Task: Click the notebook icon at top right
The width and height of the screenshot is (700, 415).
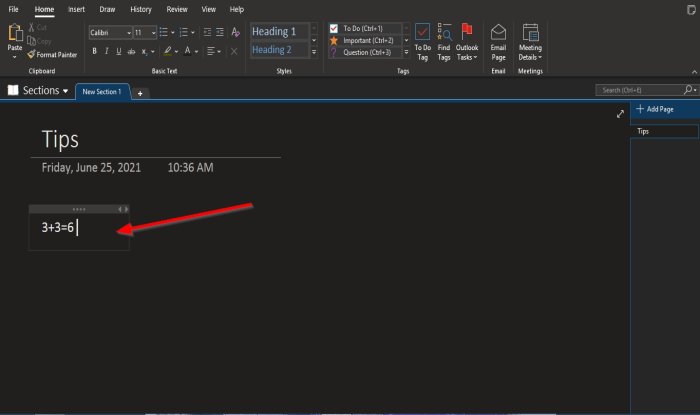Action: coord(691,10)
